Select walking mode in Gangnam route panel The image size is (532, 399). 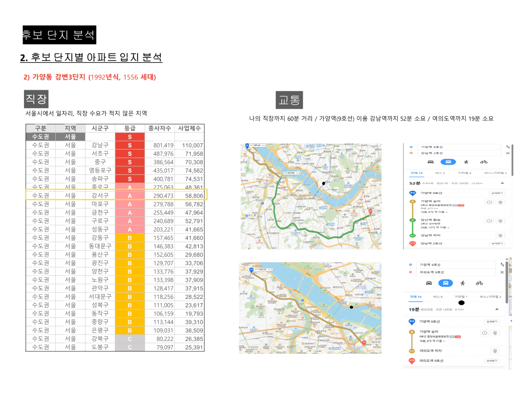pos(466,162)
